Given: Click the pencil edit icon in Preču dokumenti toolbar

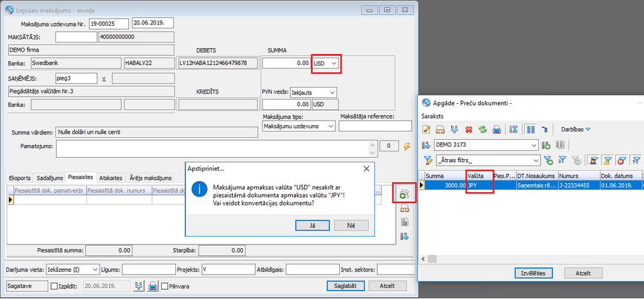Looking at the screenshot, I should 426,130.
